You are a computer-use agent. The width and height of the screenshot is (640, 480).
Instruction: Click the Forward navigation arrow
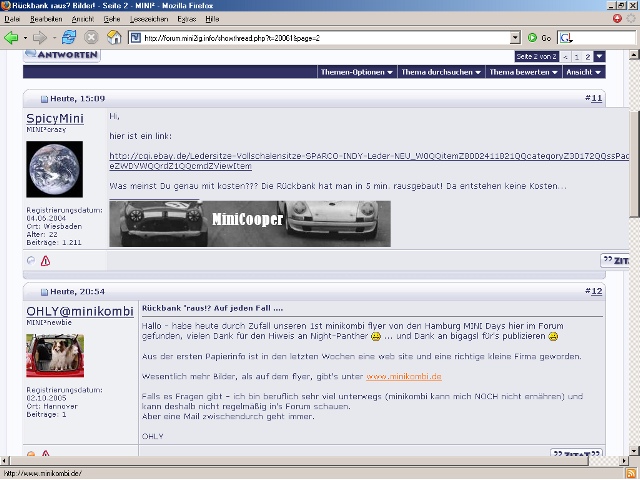pos(40,38)
